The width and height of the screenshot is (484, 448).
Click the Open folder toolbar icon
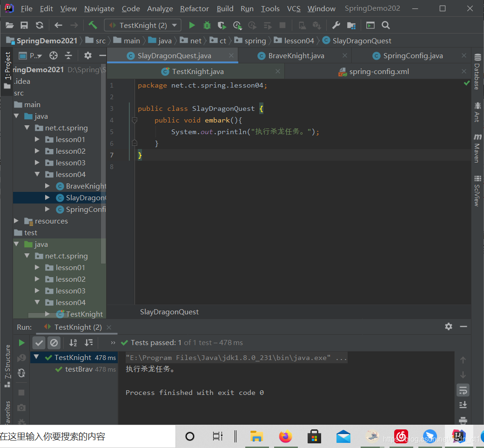tap(10, 25)
